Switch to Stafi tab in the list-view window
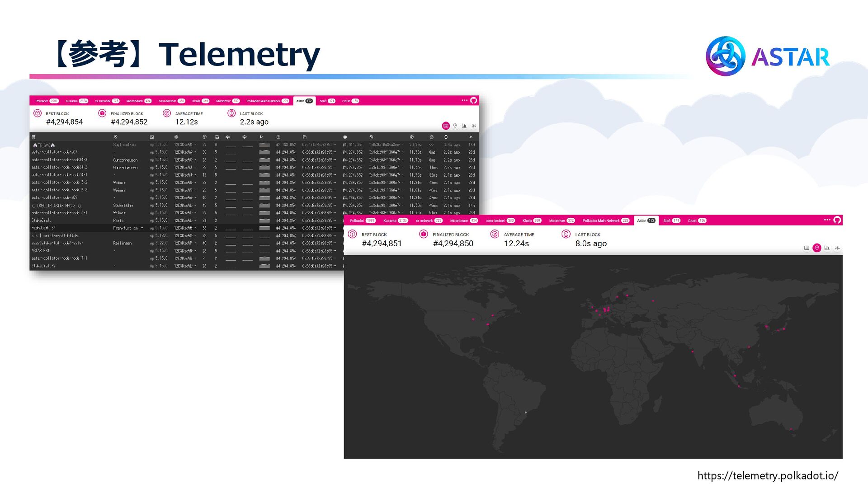The width and height of the screenshot is (868, 488). [x=327, y=101]
